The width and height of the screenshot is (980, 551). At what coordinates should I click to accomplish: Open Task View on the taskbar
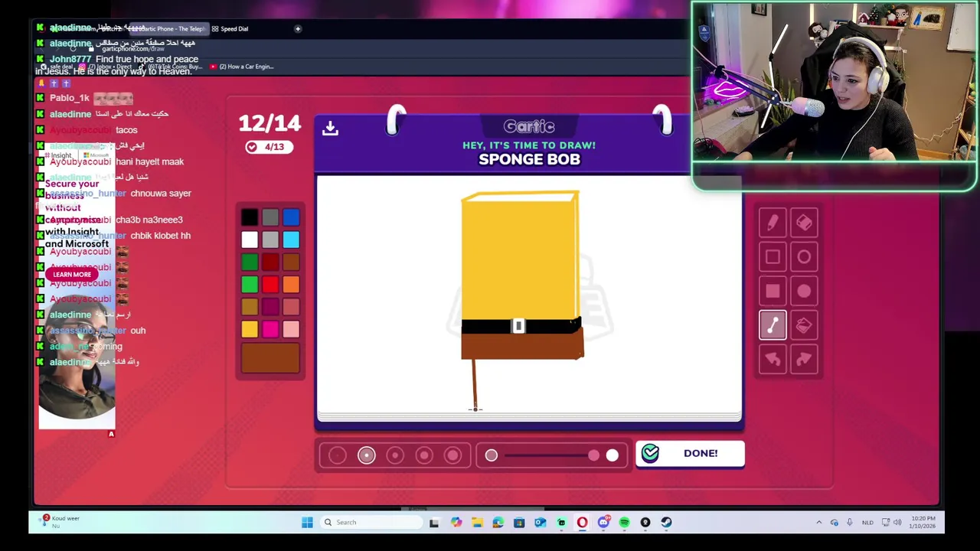pyautogui.click(x=434, y=523)
